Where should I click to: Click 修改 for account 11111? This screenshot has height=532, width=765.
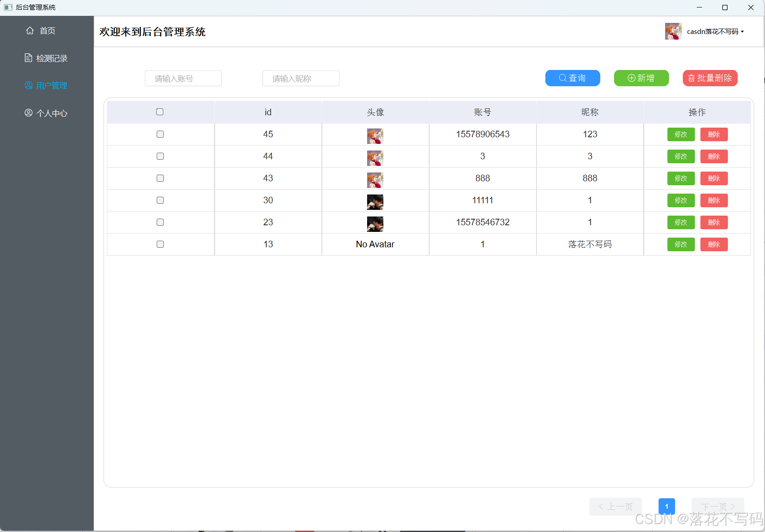(x=681, y=200)
